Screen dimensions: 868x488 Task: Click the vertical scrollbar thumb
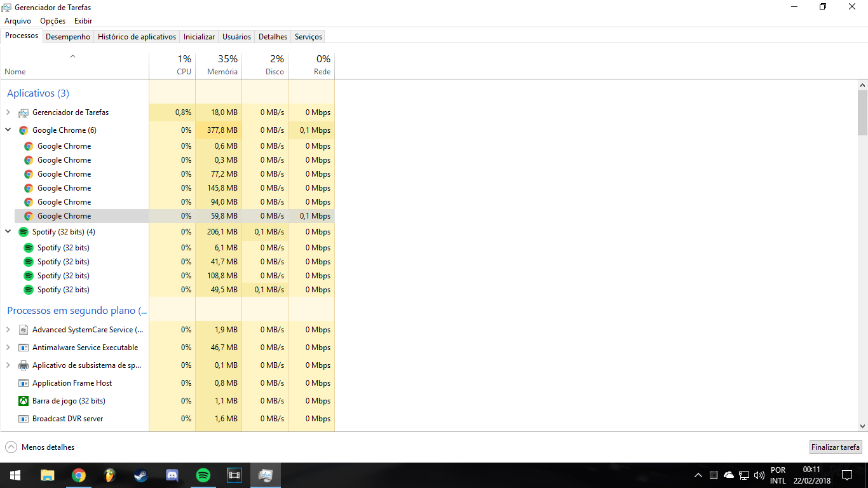pos(862,112)
